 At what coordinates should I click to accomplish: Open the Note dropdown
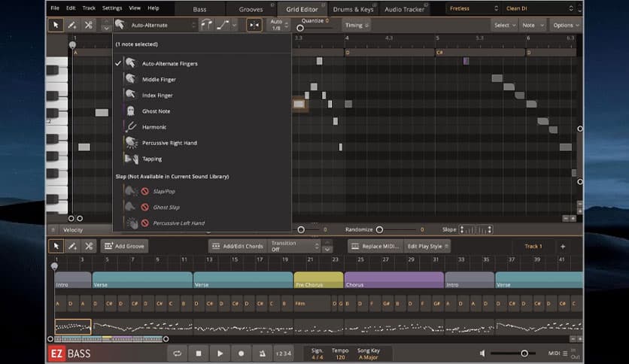pos(533,25)
